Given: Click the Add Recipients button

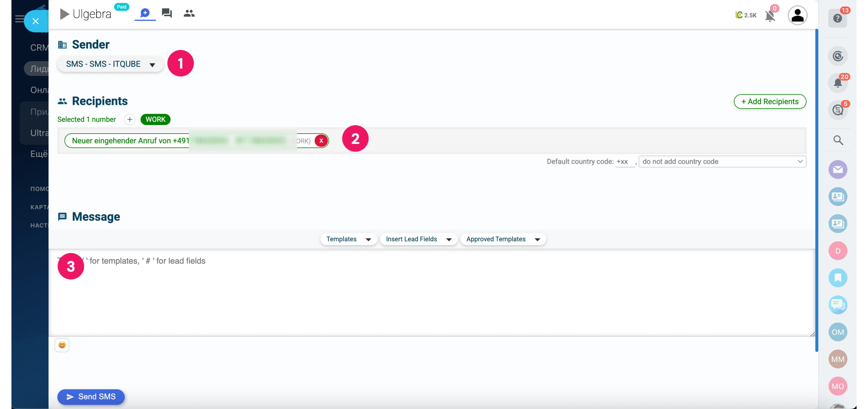Looking at the screenshot, I should 770,101.
